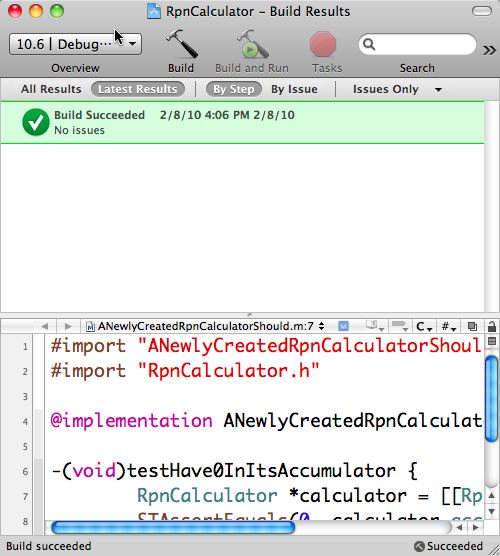Click the editor scroll down arrow
Image resolution: width=500 pixels, height=556 pixels.
(492, 511)
